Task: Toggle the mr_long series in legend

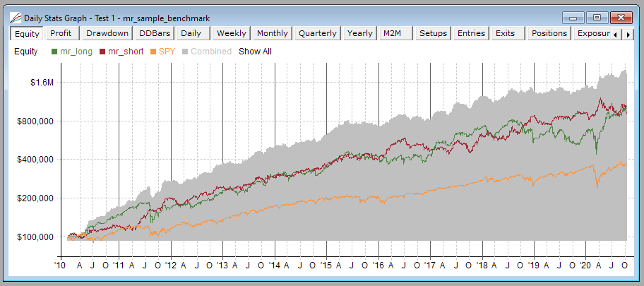Action: click(x=77, y=52)
